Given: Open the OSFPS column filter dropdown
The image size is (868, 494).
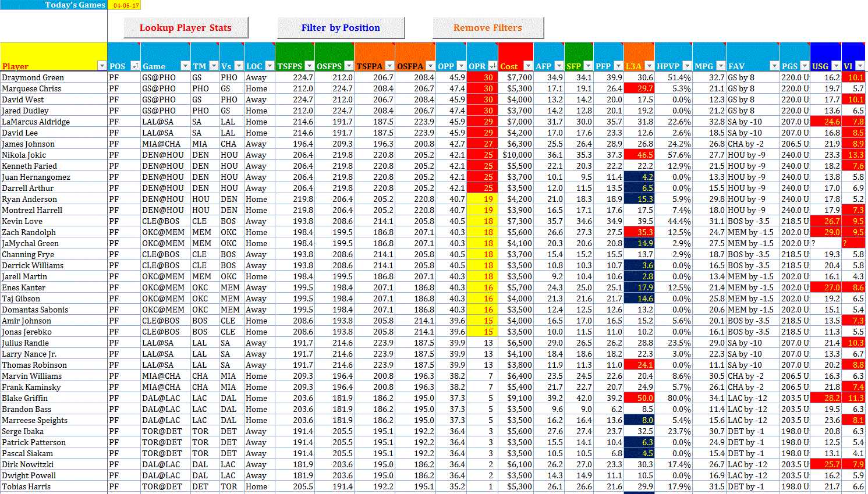Looking at the screenshot, I should pos(349,66).
